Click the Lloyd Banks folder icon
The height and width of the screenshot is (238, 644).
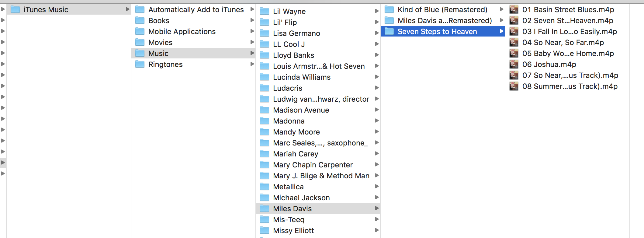pos(265,55)
